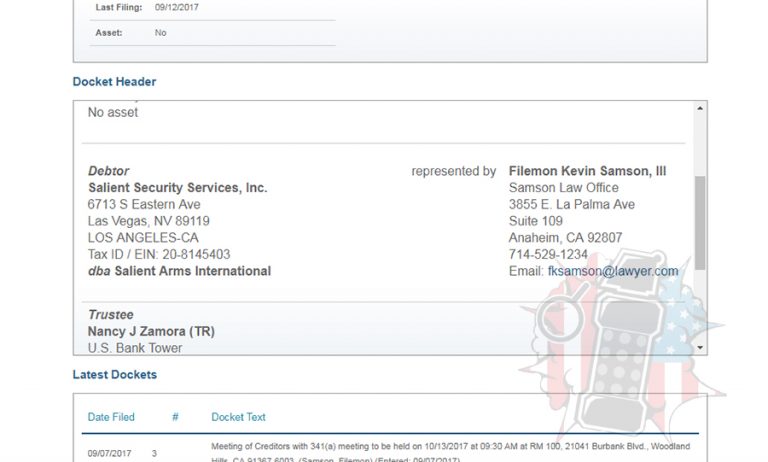This screenshot has width=768, height=462.
Task: Click the Docket Text column header
Action: pos(238,417)
